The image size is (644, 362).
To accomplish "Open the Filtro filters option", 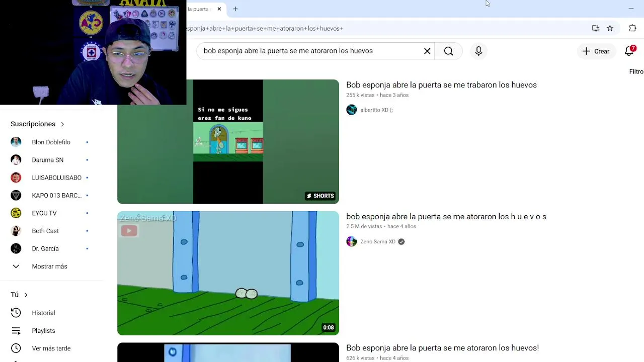I will coord(636,71).
